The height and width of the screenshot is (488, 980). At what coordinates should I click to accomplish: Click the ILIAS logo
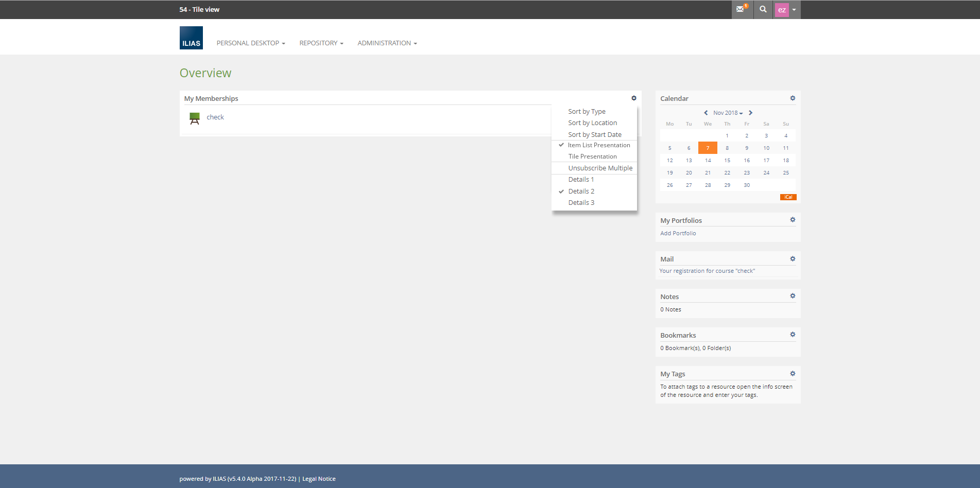(191, 38)
